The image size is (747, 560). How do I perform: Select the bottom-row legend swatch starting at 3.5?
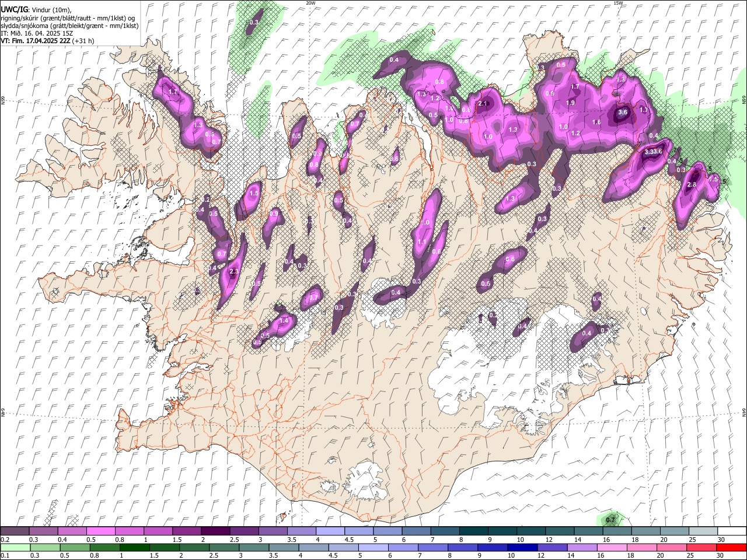click(x=284, y=547)
